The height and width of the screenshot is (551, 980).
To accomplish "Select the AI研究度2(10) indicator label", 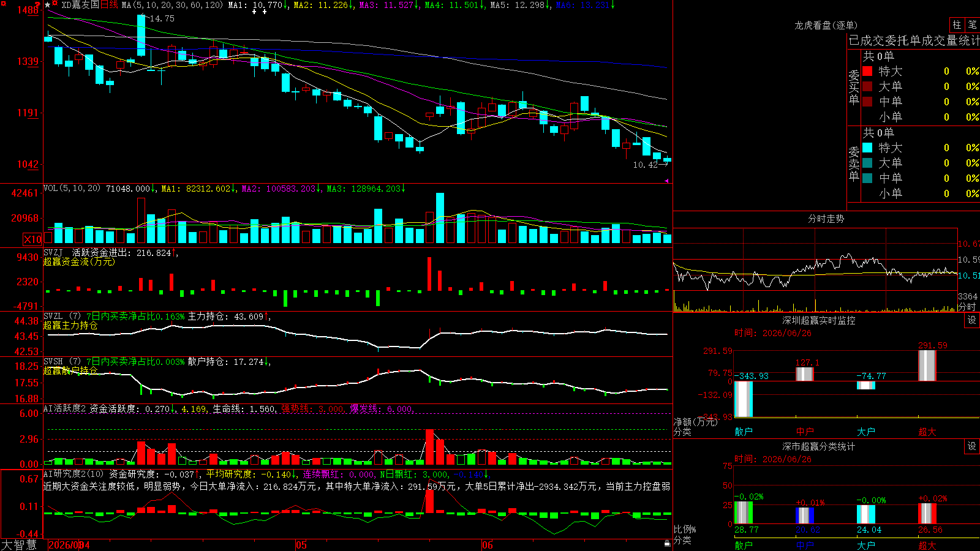I will tap(73, 474).
